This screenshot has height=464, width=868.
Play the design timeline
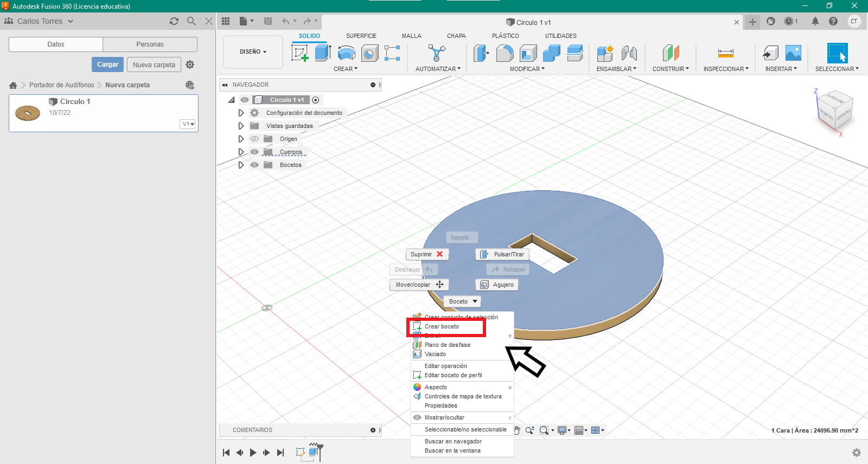coord(253,453)
